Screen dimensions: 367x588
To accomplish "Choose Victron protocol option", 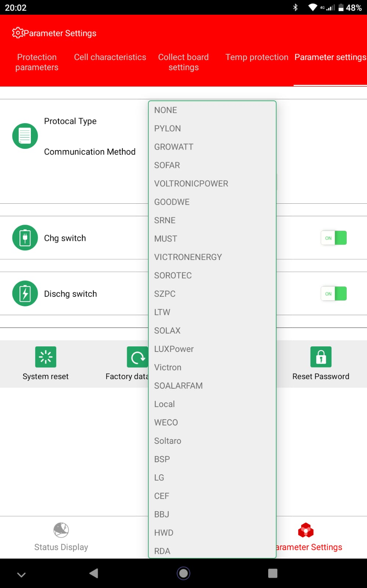I will point(212,367).
